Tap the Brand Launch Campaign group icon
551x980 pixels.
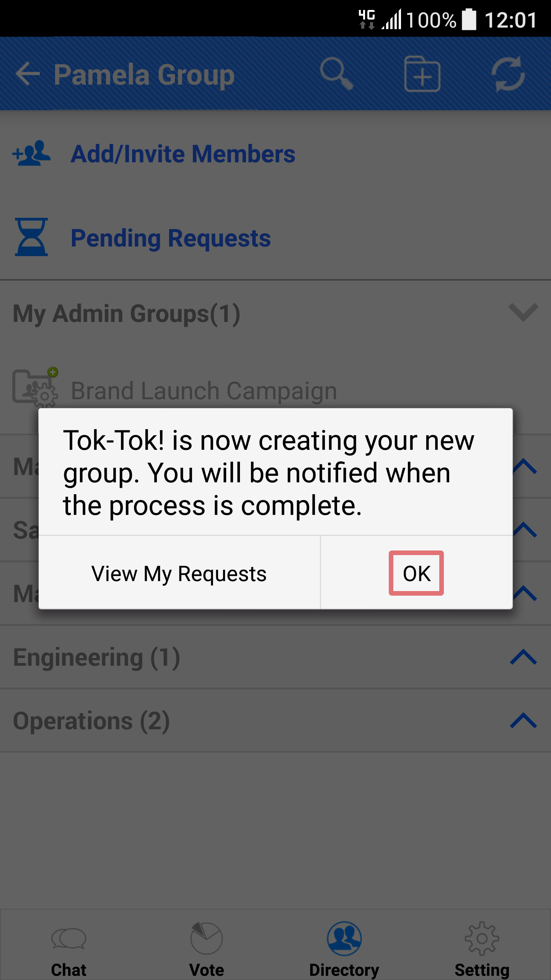click(x=35, y=387)
